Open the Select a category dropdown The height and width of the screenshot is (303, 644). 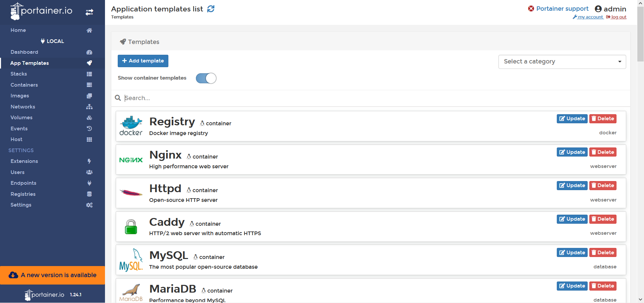pyautogui.click(x=562, y=62)
